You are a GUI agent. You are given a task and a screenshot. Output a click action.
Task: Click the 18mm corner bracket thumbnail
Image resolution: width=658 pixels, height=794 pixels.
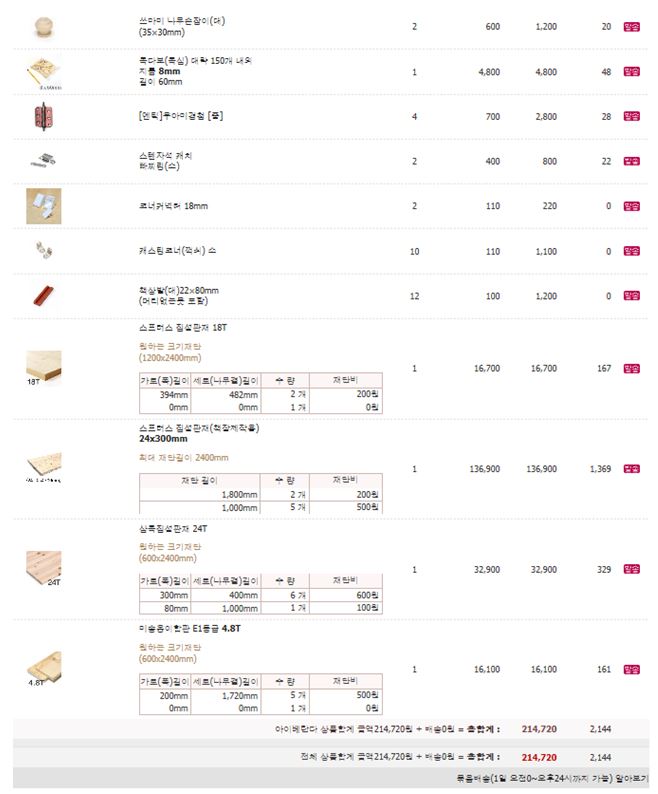pyautogui.click(x=44, y=206)
